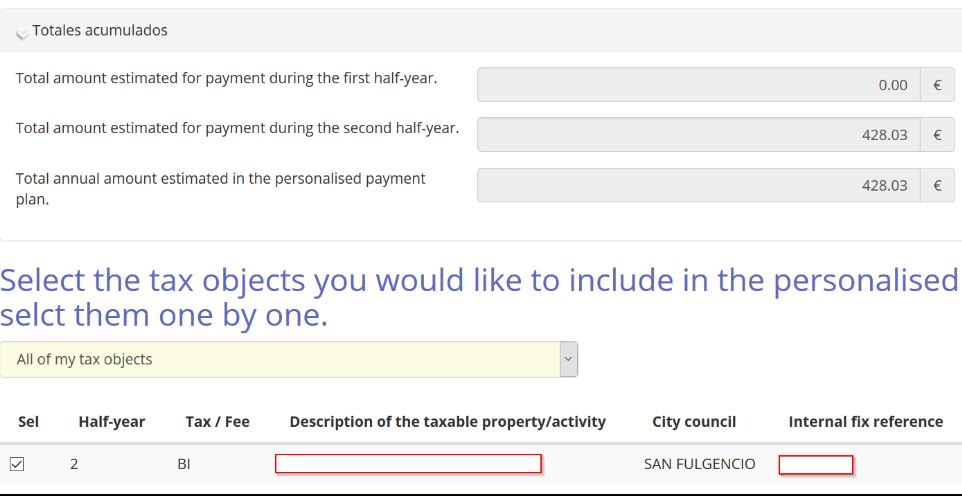Collapse the Totales acumulados panel chevron

pos(22,33)
